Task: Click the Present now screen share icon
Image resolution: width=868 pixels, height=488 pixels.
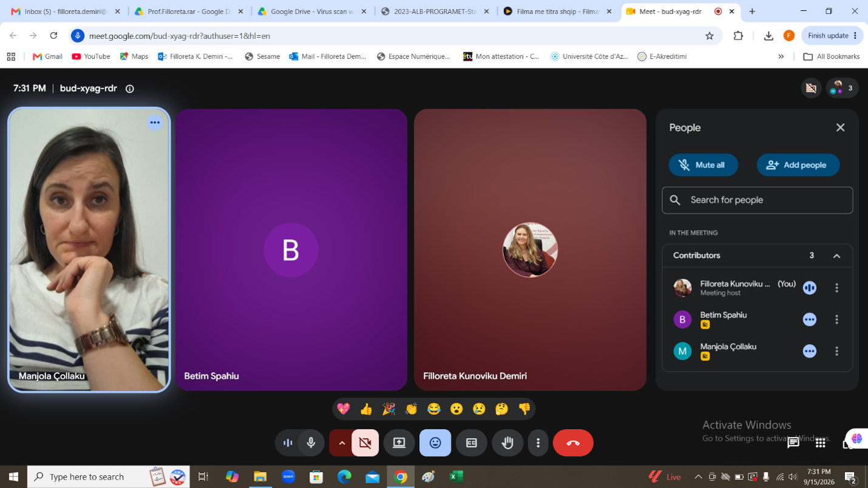Action: click(399, 443)
